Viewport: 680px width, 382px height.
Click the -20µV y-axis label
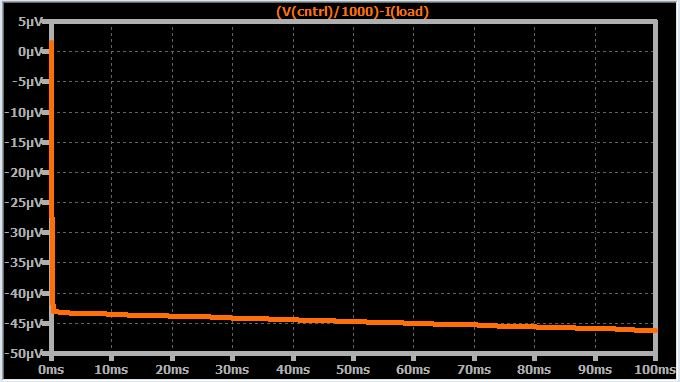tap(24, 173)
